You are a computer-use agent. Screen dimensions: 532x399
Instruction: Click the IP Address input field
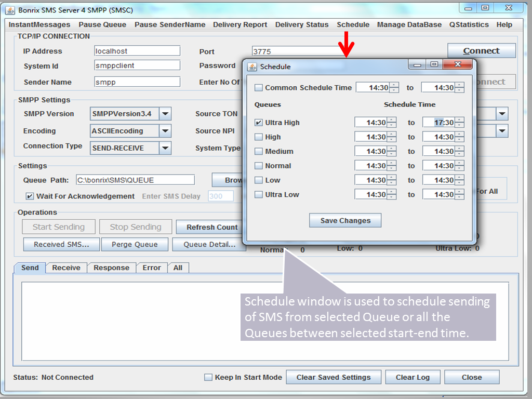(x=137, y=51)
